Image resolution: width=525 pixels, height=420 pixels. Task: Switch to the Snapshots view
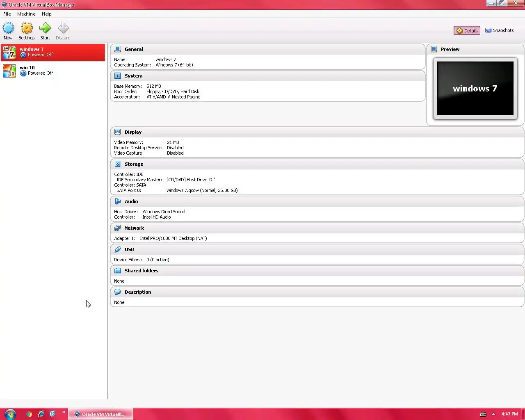(500, 30)
